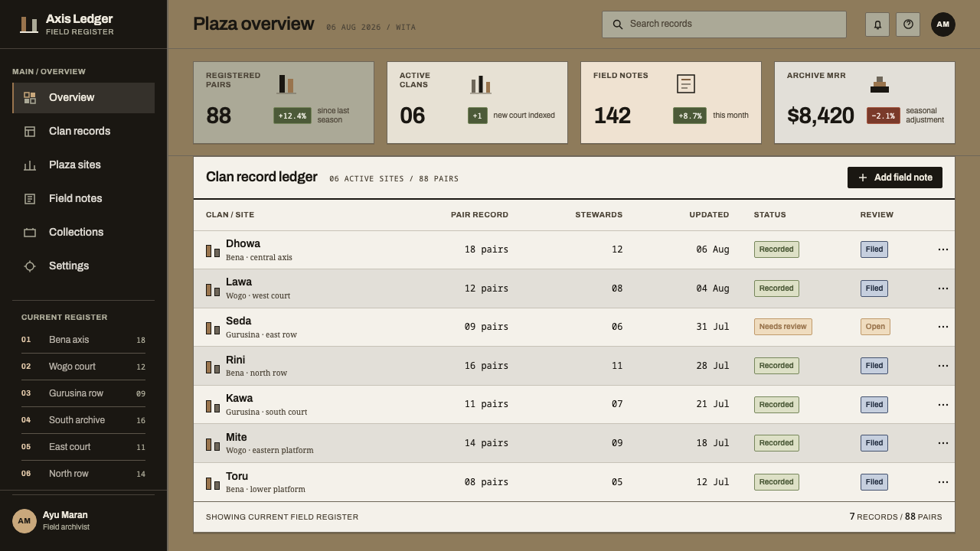Click the Field Notes card document icon
Image resolution: width=980 pixels, height=551 pixels.
[x=686, y=83]
